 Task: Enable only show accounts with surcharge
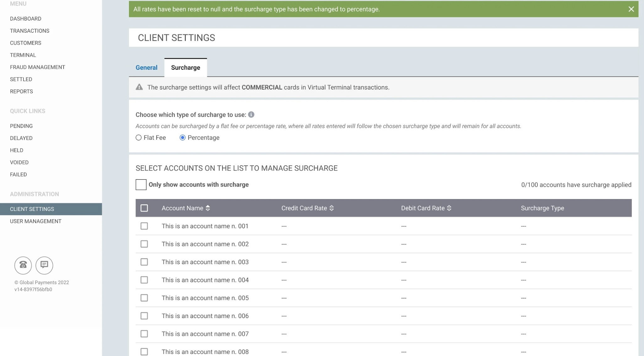141,185
